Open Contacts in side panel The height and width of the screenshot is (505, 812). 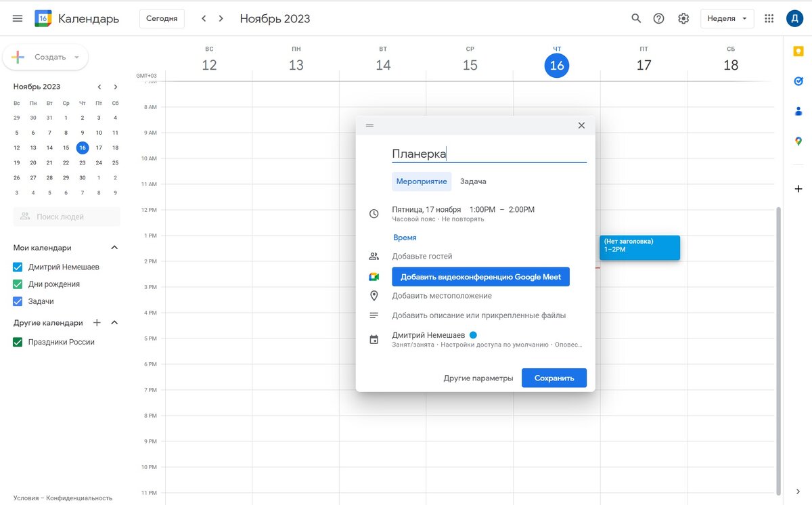coord(798,111)
